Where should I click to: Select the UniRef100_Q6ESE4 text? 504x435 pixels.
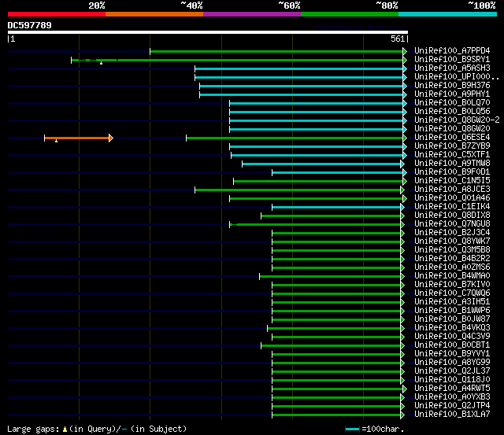point(452,138)
